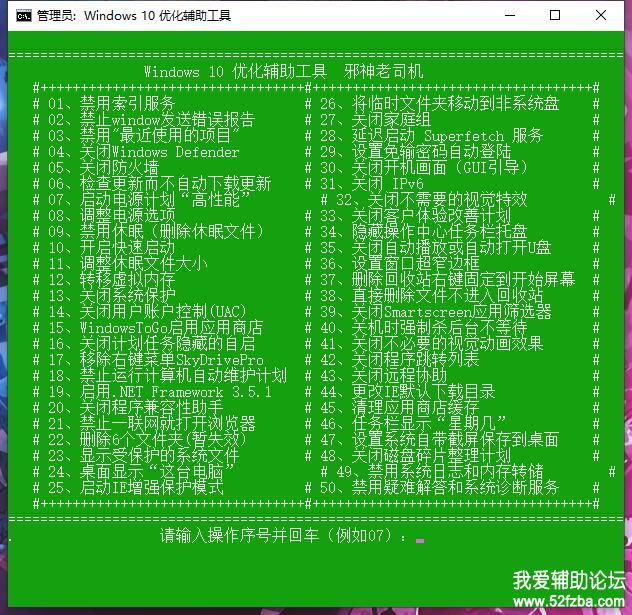Select line 43、关闭远程协助
Viewport: 632px width, 615px height.
pos(383,376)
